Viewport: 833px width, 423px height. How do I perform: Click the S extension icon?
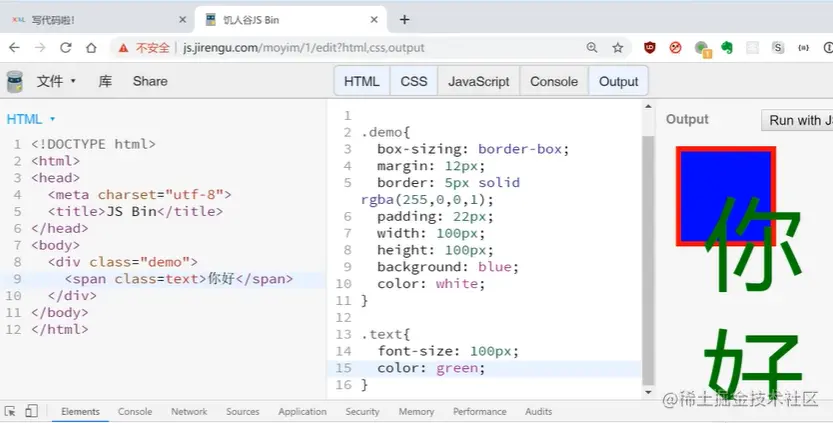[x=778, y=48]
